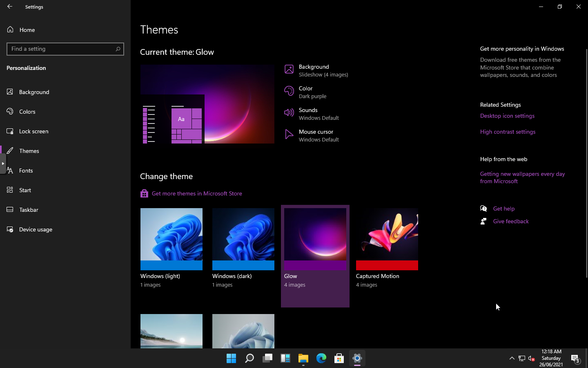Click the Store bag icon beside Get more themes

pyautogui.click(x=144, y=193)
